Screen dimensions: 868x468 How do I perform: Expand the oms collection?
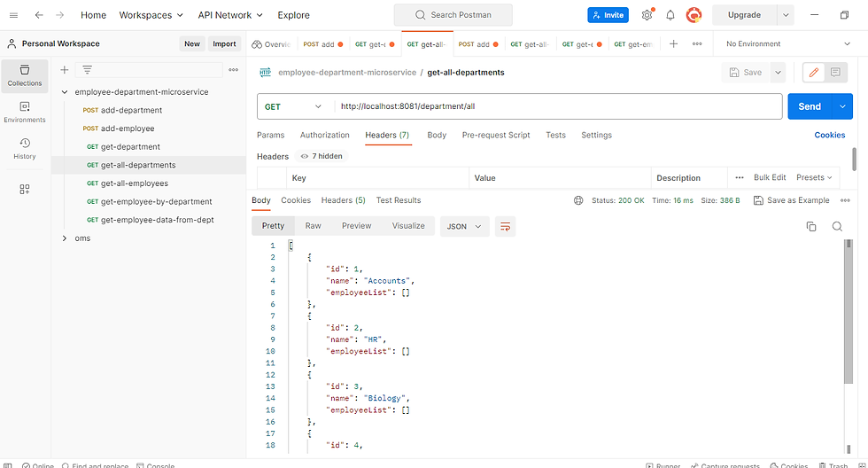click(64, 238)
